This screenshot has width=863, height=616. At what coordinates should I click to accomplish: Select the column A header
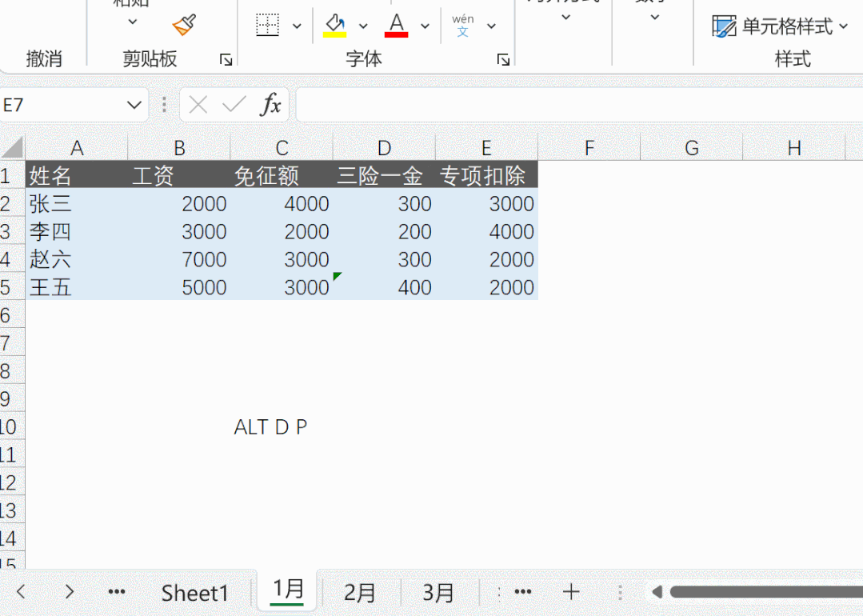tap(77, 147)
